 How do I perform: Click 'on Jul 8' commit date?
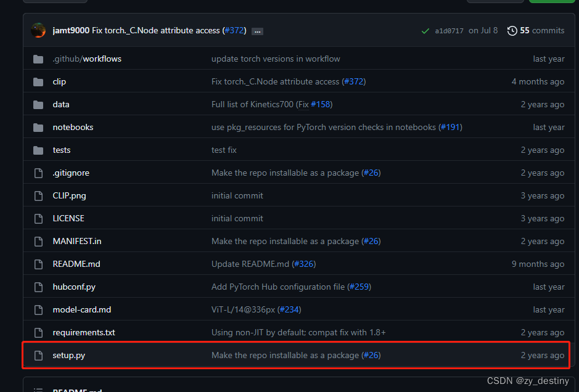[x=483, y=30]
